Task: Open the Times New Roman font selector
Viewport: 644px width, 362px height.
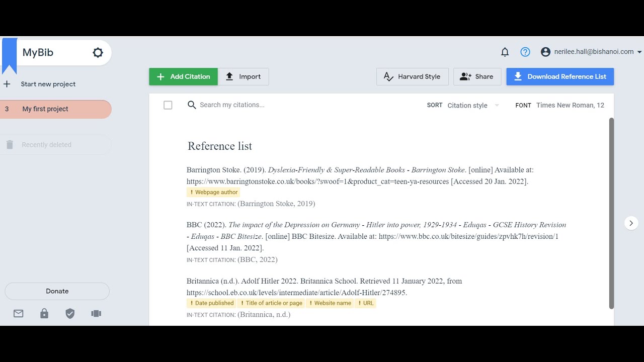Action: 570,105
